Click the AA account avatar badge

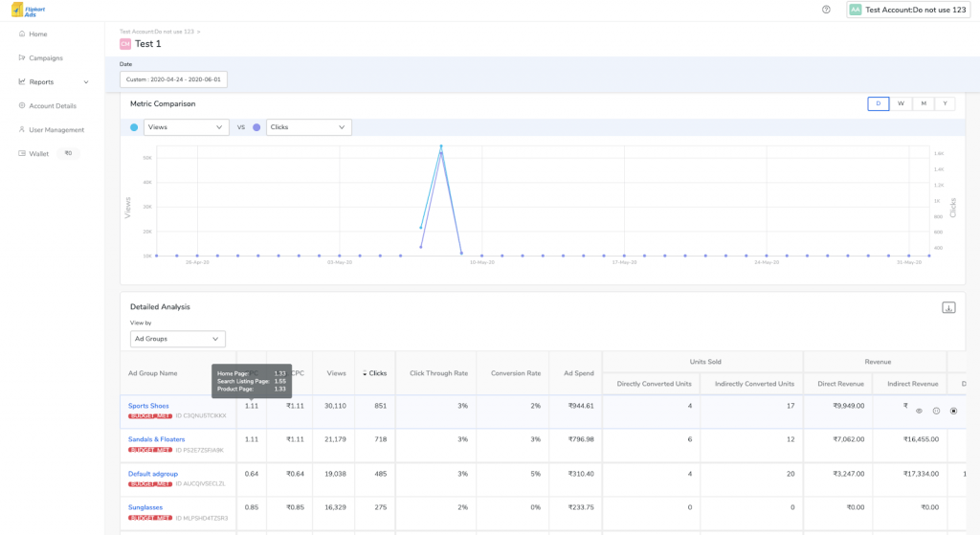click(x=855, y=10)
